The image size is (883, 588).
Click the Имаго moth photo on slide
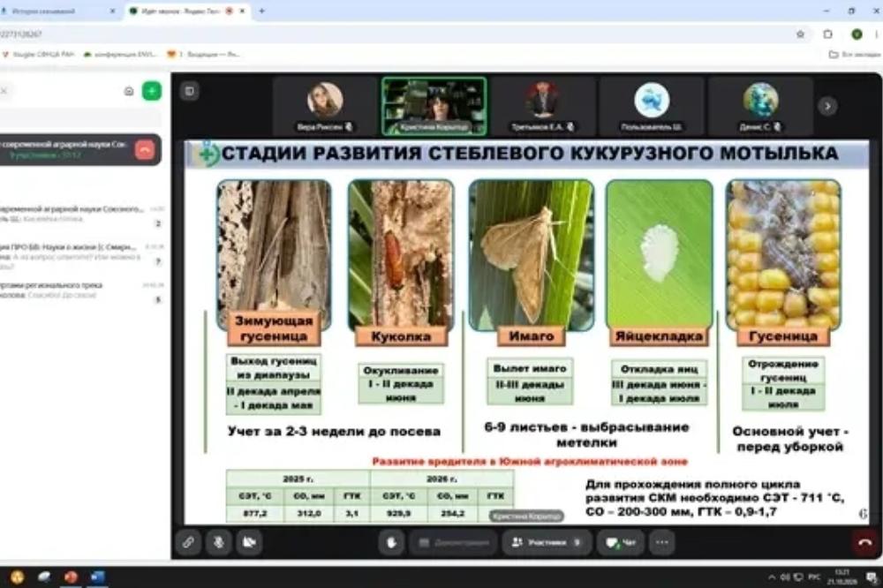531,254
